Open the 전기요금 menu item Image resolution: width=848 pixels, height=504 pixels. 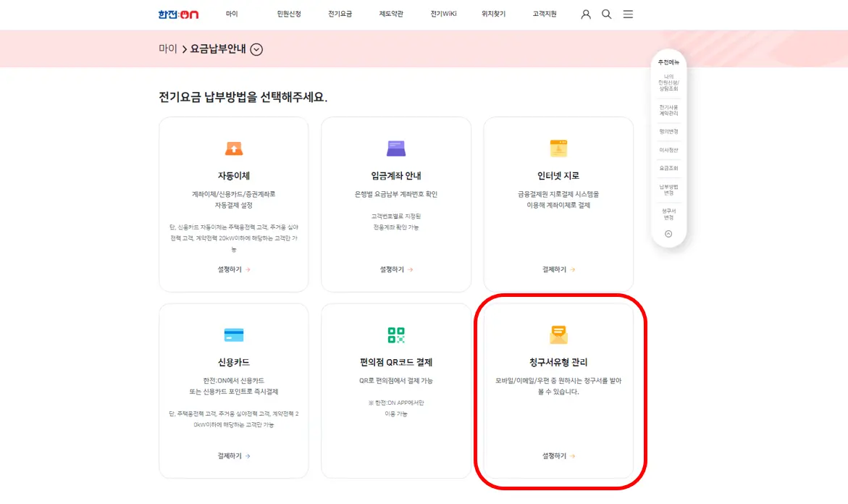coord(340,14)
